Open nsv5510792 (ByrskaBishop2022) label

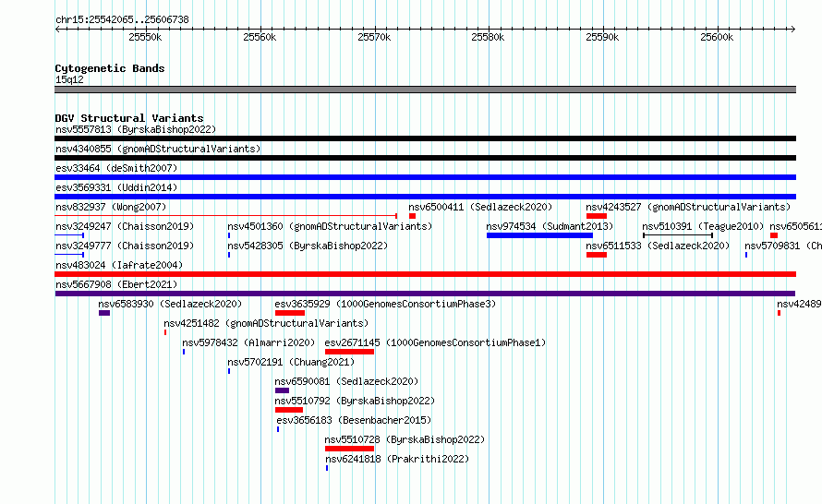pyautogui.click(x=355, y=401)
